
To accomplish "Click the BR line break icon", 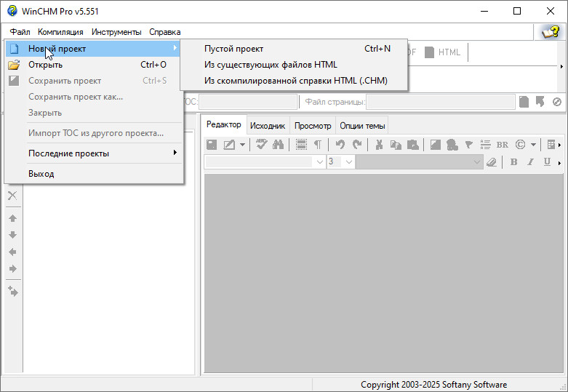I will 502,145.
